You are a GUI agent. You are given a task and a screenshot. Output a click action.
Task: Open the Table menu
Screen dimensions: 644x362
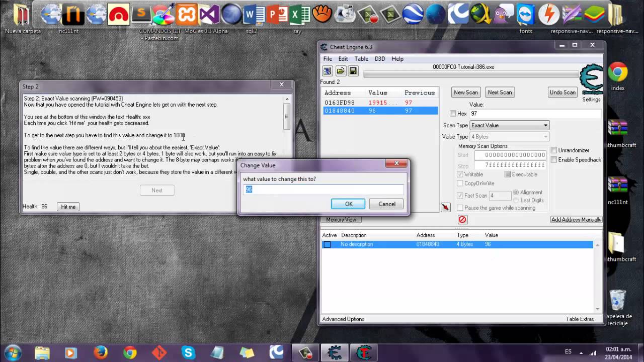[x=361, y=59]
